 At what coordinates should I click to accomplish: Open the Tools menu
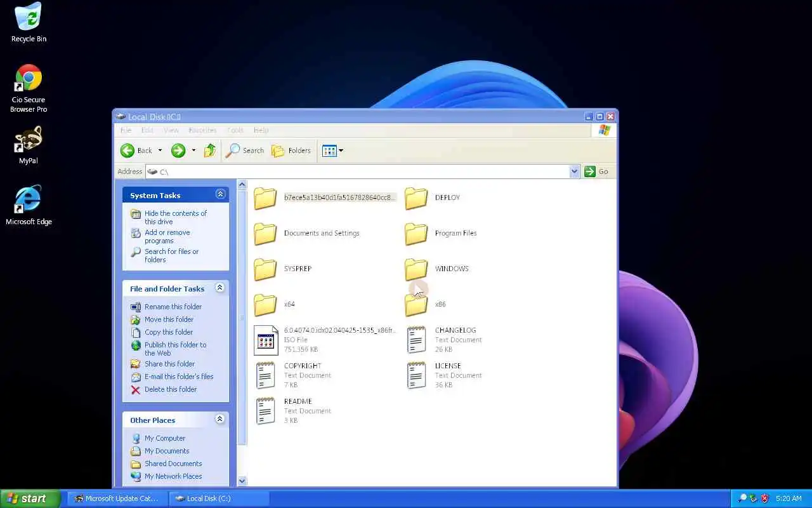click(x=235, y=130)
